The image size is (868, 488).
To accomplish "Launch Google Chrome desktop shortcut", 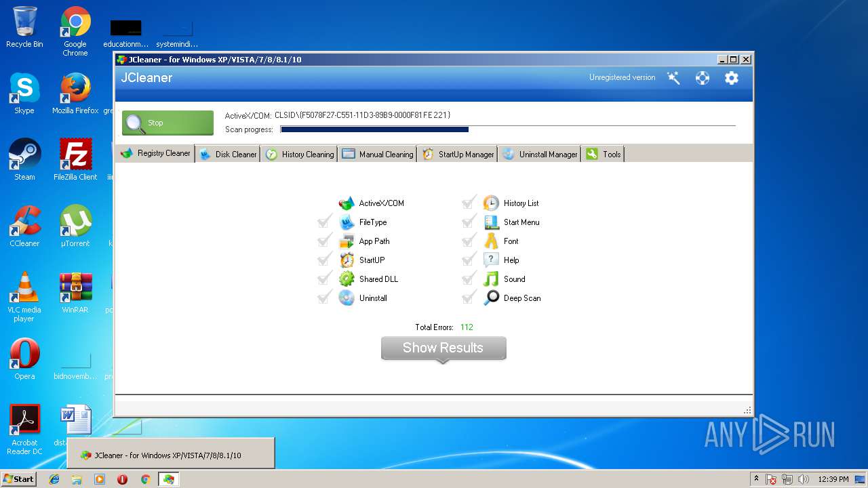I will pyautogui.click(x=75, y=31).
